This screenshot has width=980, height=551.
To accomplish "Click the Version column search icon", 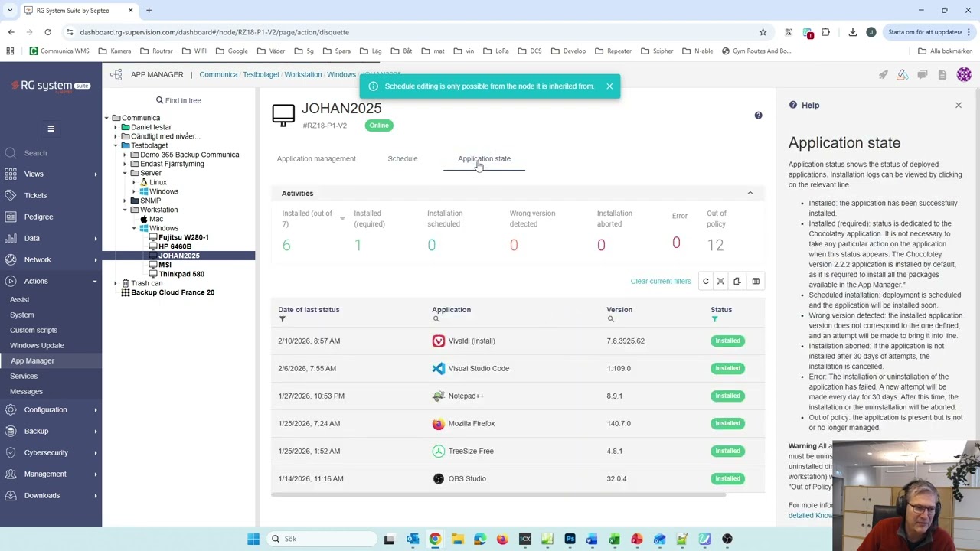I will click(610, 319).
